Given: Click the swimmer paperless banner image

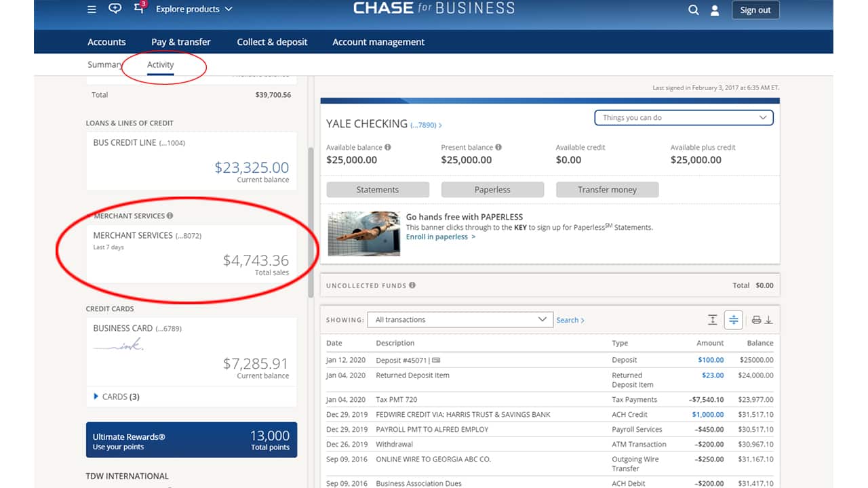Looking at the screenshot, I should tap(363, 233).
